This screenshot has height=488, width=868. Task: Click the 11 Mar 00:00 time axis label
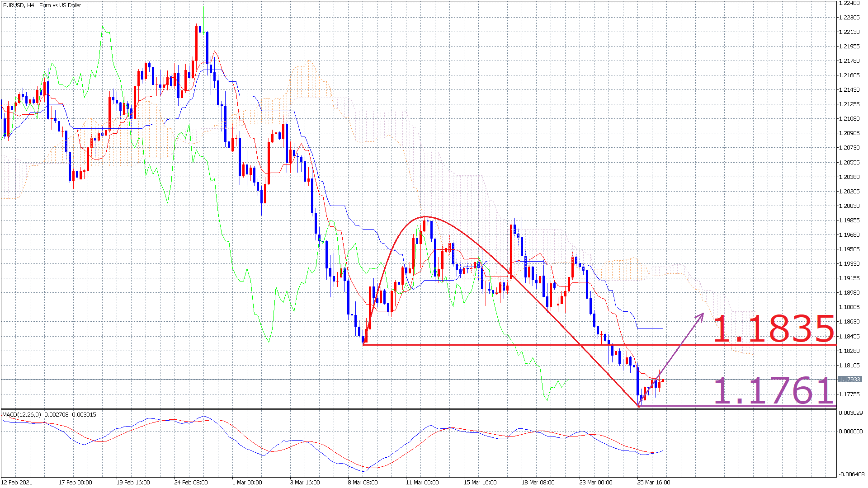pos(422,482)
